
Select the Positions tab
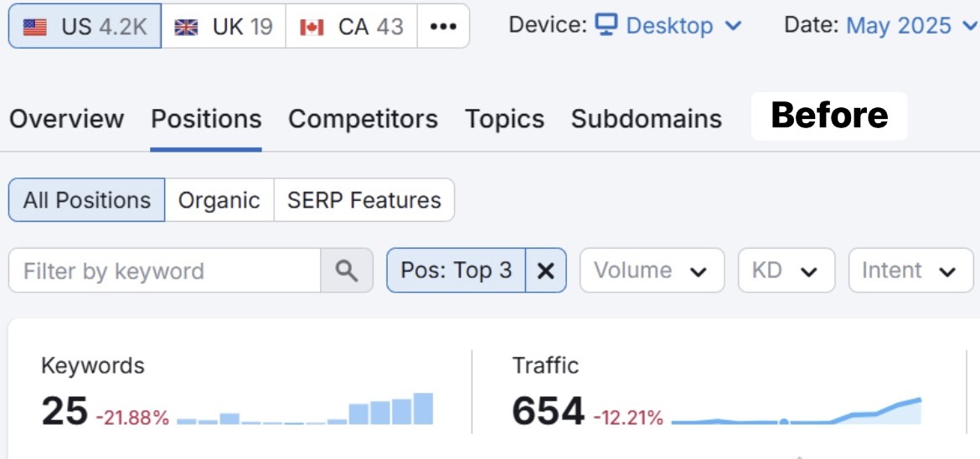[206, 118]
